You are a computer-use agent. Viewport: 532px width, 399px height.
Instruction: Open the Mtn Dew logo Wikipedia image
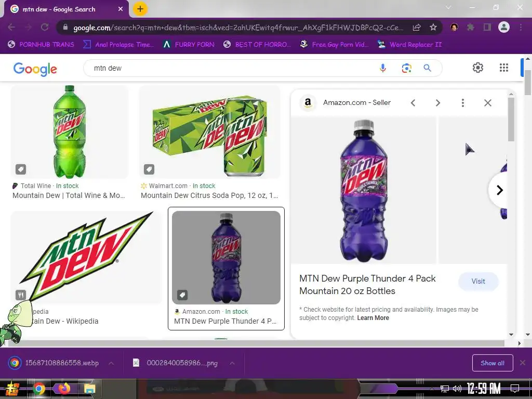(x=86, y=257)
